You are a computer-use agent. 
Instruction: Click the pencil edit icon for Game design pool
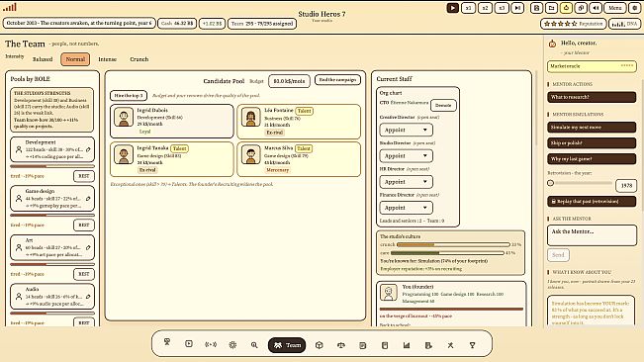88,198
